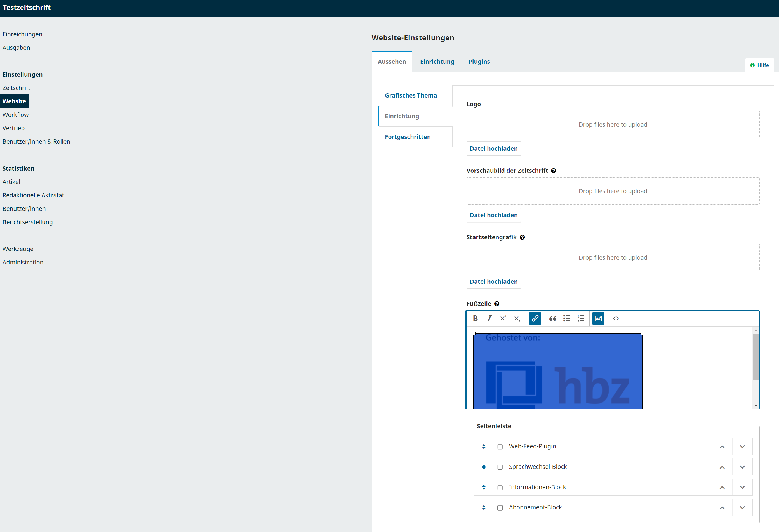
Task: Toggle bold formatting in Fußzeile editor
Action: click(x=475, y=318)
